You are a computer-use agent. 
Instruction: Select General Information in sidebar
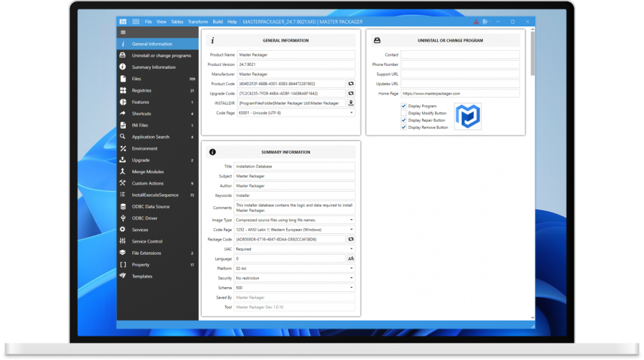pyautogui.click(x=157, y=44)
